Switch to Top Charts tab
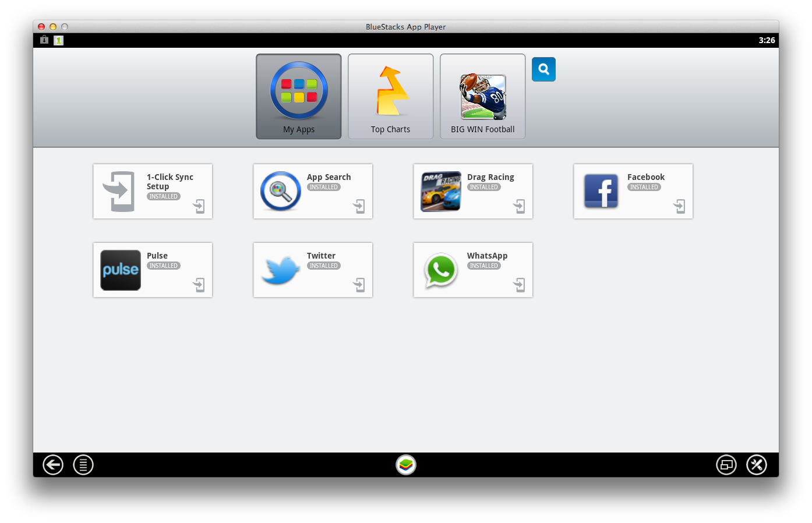Screen dimensions: 812x523 (391, 97)
